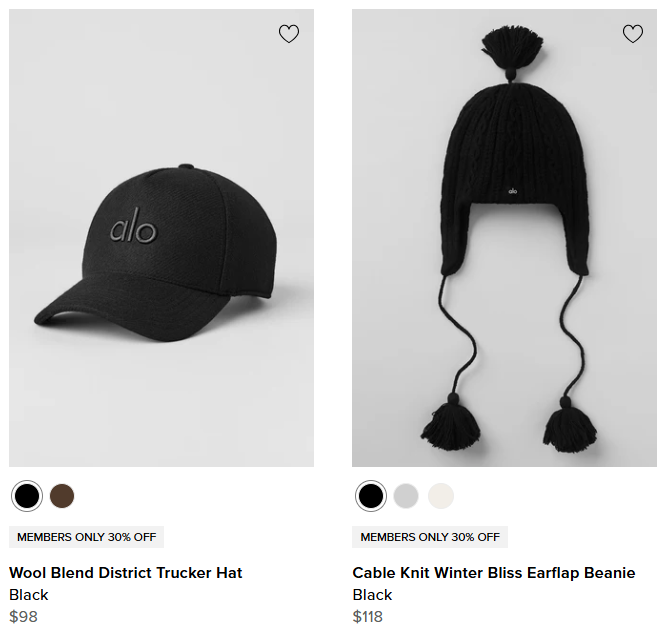Open the Wool Blend District Trucker Hat title
This screenshot has height=634, width=666.
pos(126,573)
